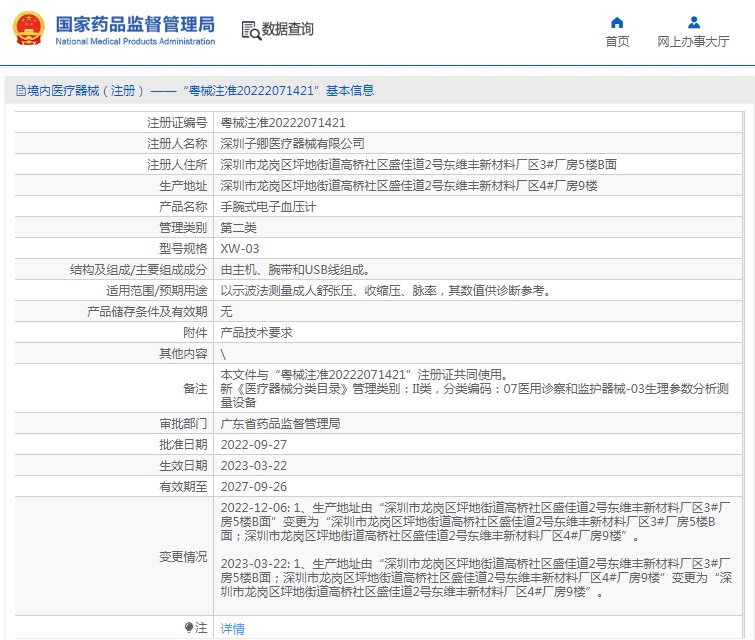
Task: Click expiry date 2027-09-26
Action: pos(254,487)
